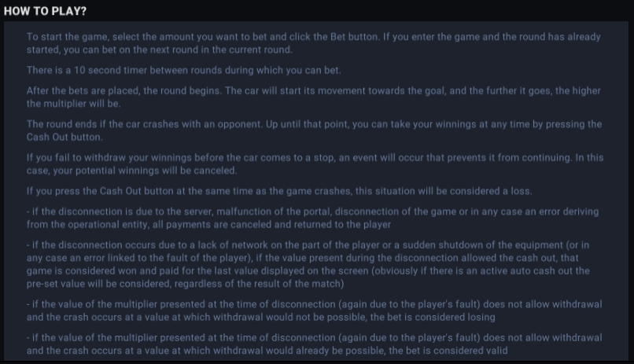Image resolution: width=634 pixels, height=364 pixels.
Task: Click the 'disconnection is due to the server' item
Action: (312, 218)
